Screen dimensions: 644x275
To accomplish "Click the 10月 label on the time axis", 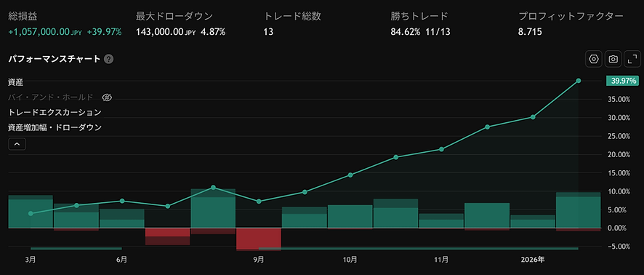I will 350,260.
